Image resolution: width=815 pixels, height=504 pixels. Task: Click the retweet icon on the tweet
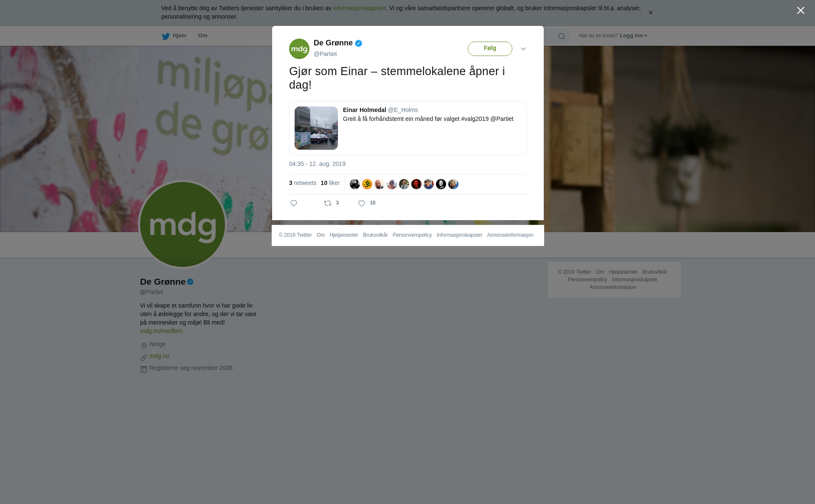click(328, 203)
